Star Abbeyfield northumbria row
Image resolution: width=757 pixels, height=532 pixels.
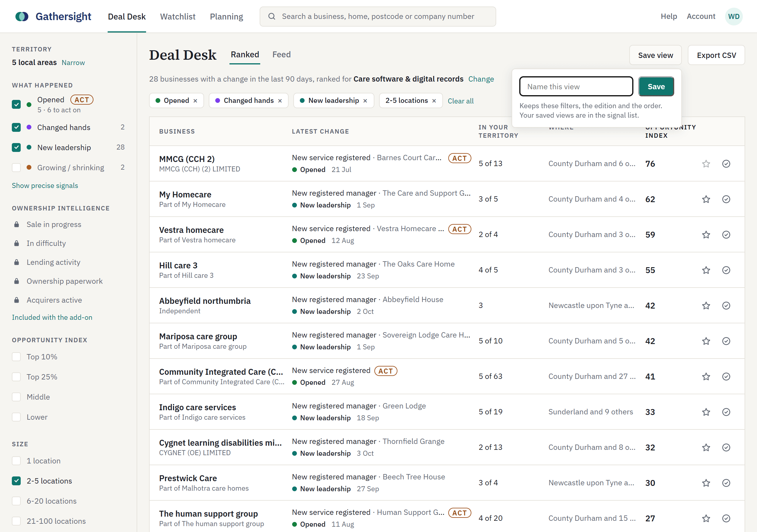(x=706, y=306)
